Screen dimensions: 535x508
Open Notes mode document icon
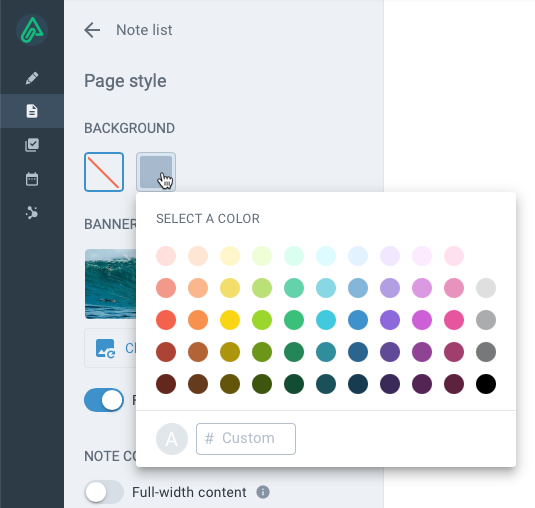pyautogui.click(x=32, y=111)
